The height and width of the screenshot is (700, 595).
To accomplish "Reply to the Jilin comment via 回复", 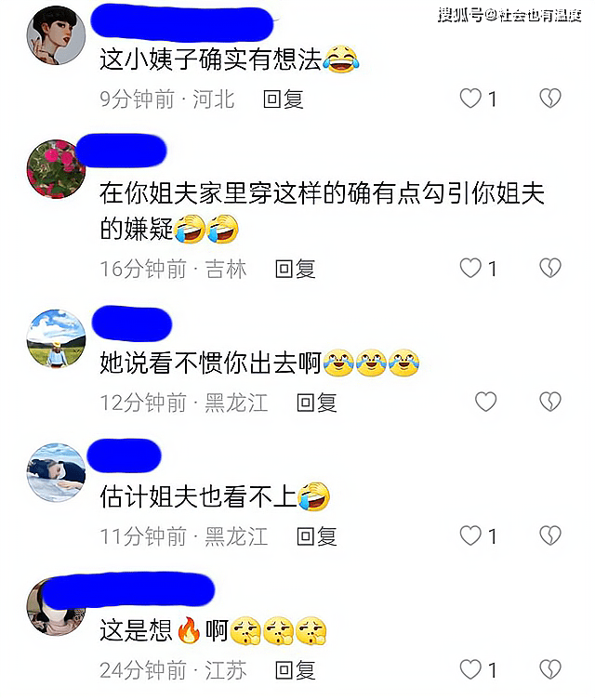I will click(x=295, y=269).
